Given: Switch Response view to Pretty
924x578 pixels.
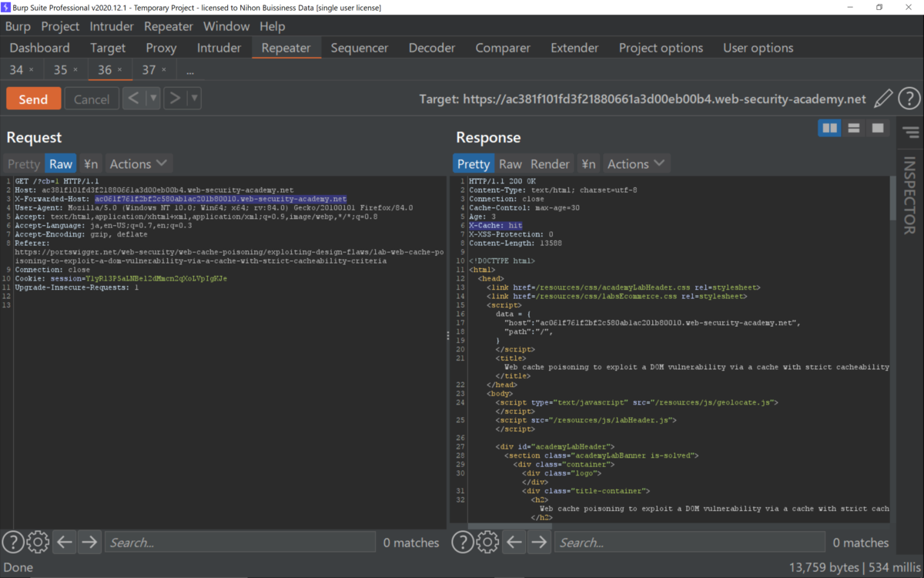Looking at the screenshot, I should click(x=473, y=163).
